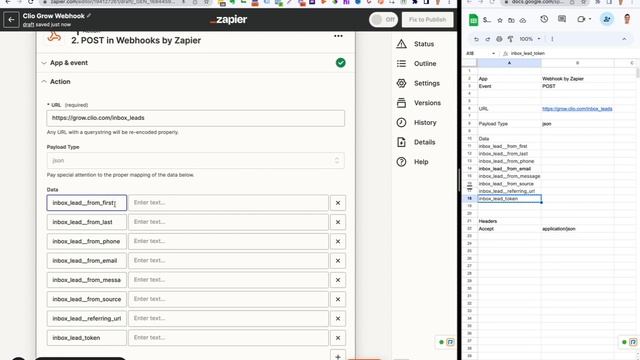The width and height of the screenshot is (640, 360).
Task: Open the Status panel in Zapier sidebar
Action: 415,44
